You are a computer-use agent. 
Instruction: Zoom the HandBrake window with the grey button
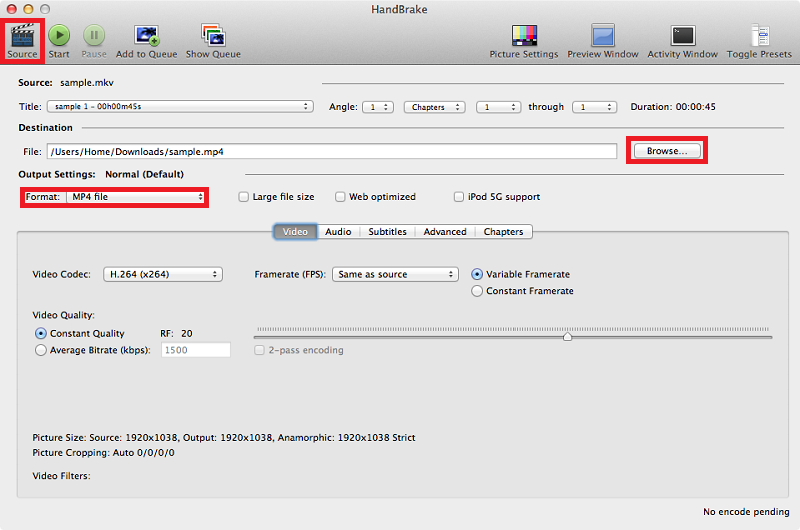coord(45,9)
